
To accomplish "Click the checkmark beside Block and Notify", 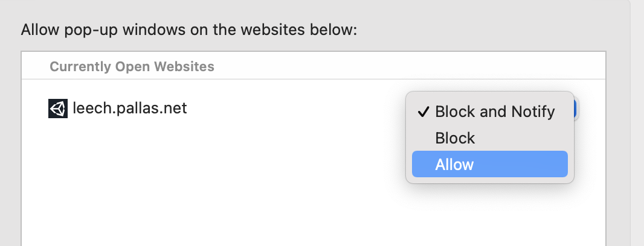I will pyautogui.click(x=423, y=112).
